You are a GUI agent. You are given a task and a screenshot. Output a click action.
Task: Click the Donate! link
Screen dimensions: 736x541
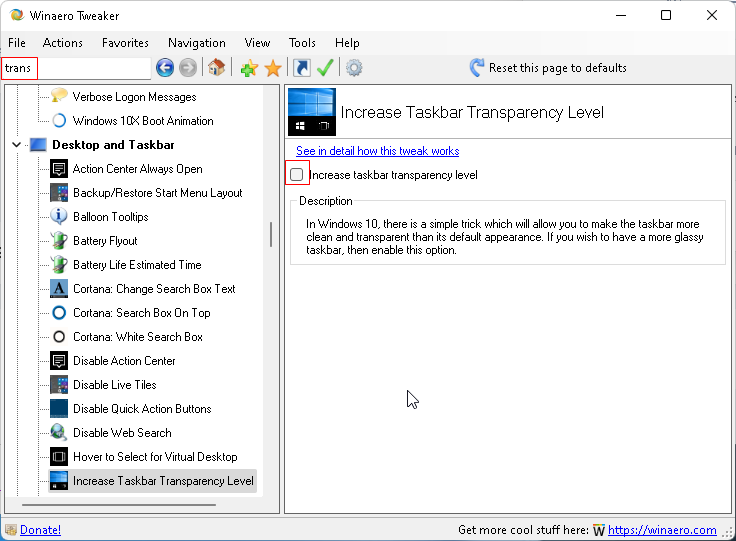coord(40,530)
